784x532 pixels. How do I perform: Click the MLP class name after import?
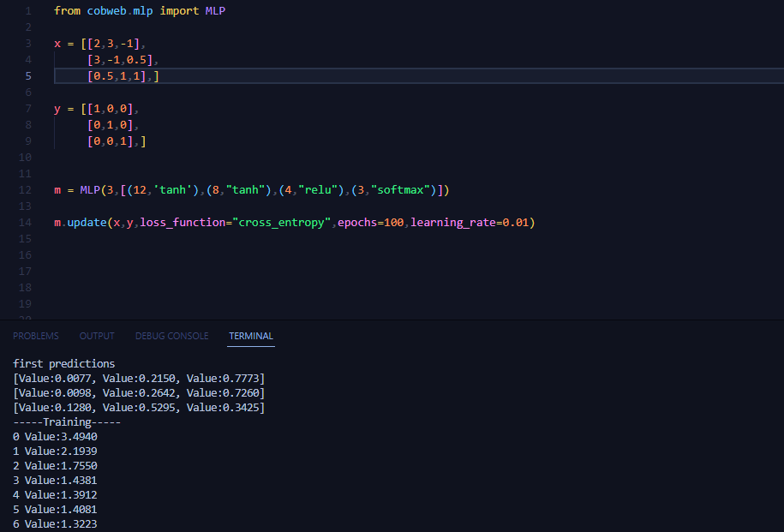click(x=215, y=11)
